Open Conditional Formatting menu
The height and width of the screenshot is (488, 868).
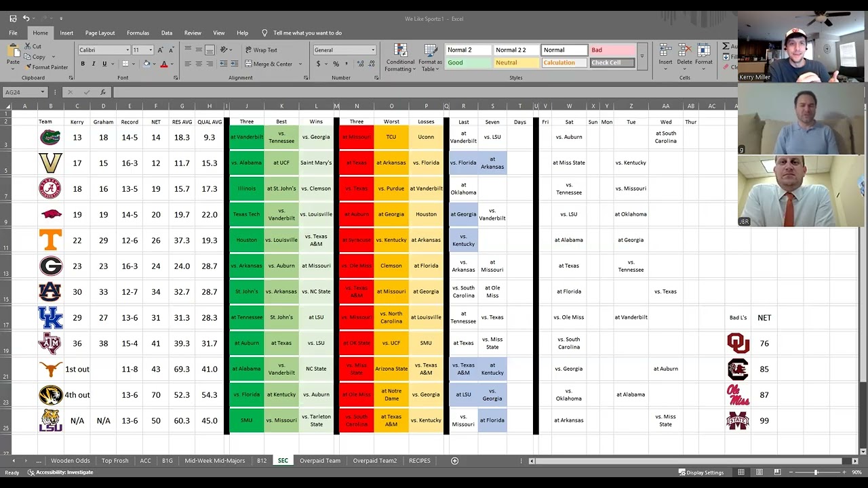point(400,58)
